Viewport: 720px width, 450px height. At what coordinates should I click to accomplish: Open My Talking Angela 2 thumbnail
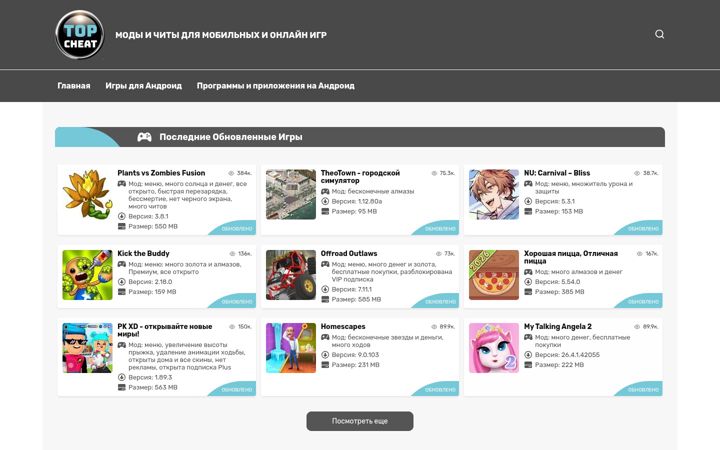tap(494, 348)
